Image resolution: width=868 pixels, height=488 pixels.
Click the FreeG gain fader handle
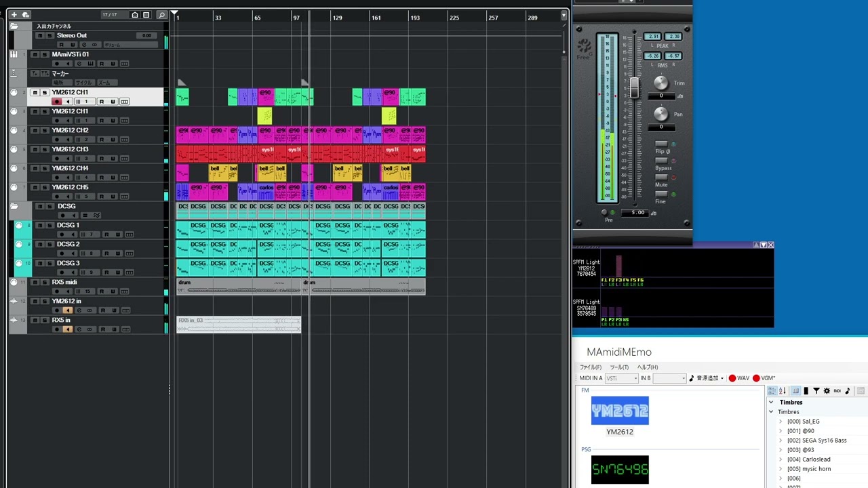click(x=635, y=87)
